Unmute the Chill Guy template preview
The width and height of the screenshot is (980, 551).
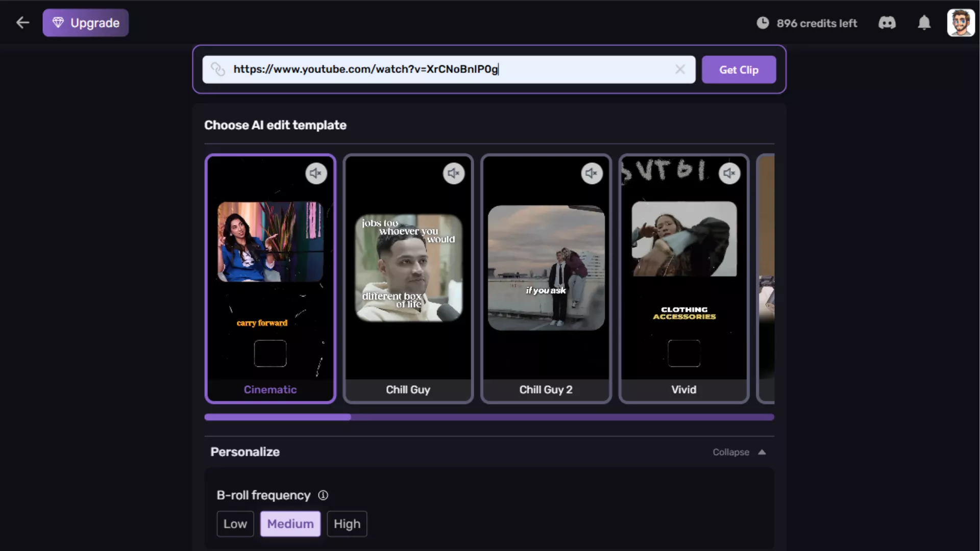pos(454,173)
